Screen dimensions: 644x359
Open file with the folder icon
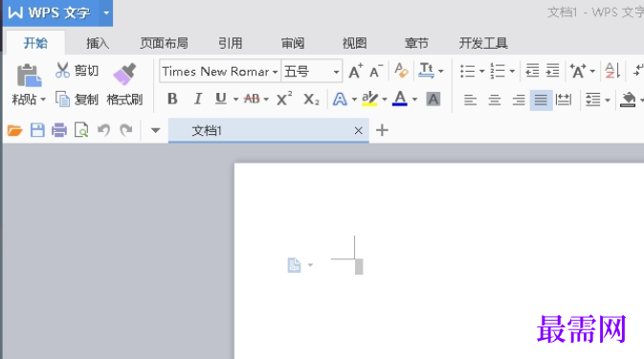tap(14, 130)
